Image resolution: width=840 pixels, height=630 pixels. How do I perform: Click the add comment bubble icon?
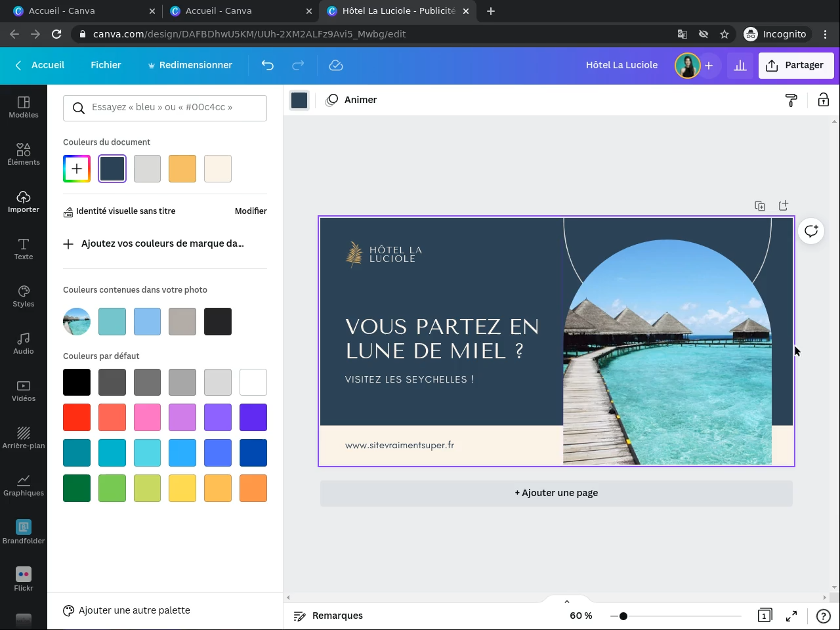(812, 231)
